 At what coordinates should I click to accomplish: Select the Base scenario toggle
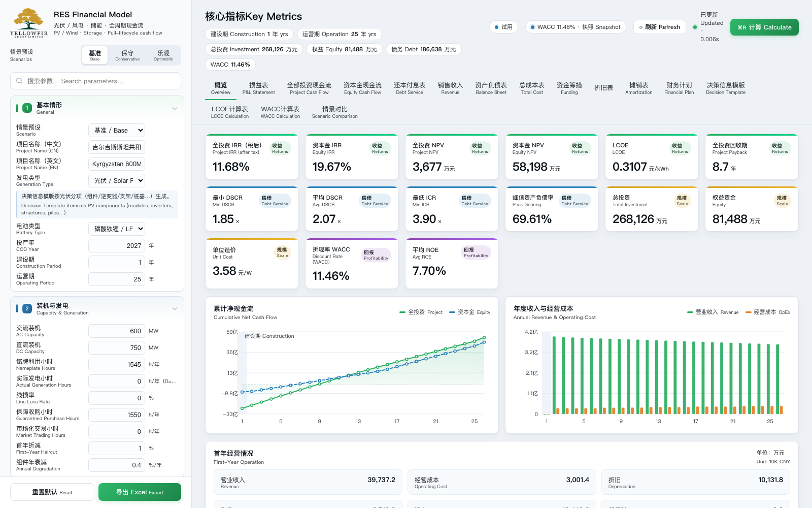pos(95,55)
